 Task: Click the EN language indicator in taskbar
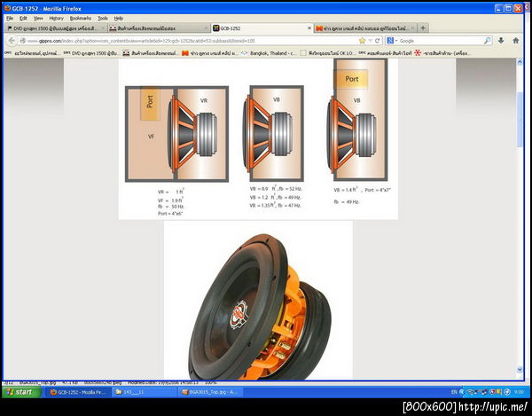click(x=454, y=392)
